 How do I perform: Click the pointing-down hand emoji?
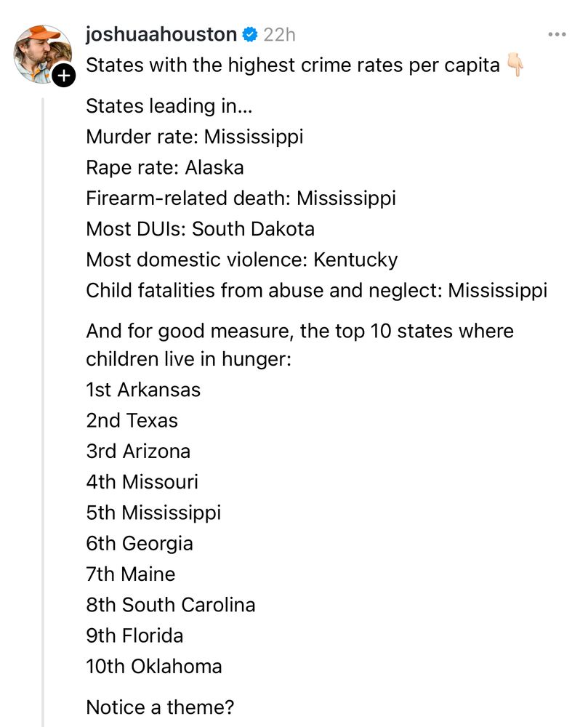[515, 65]
